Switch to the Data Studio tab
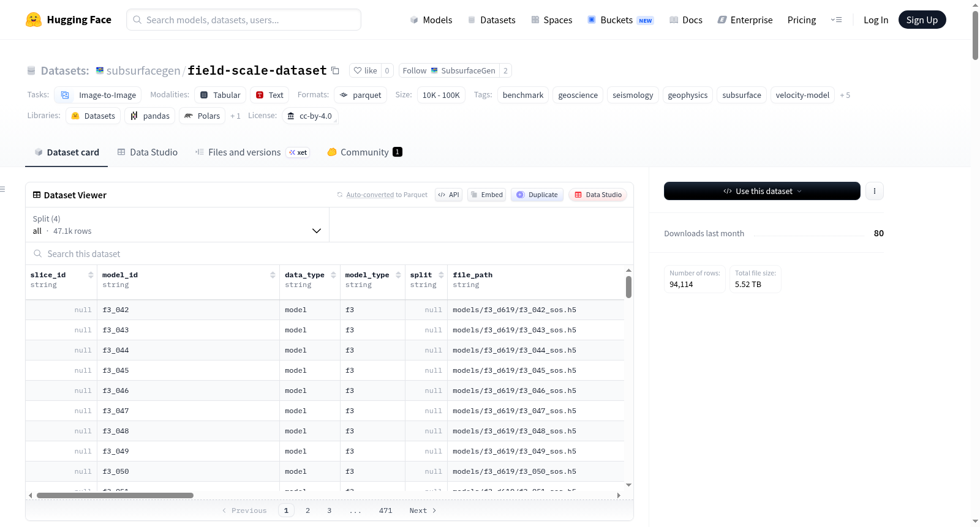The image size is (980, 527). (x=148, y=152)
